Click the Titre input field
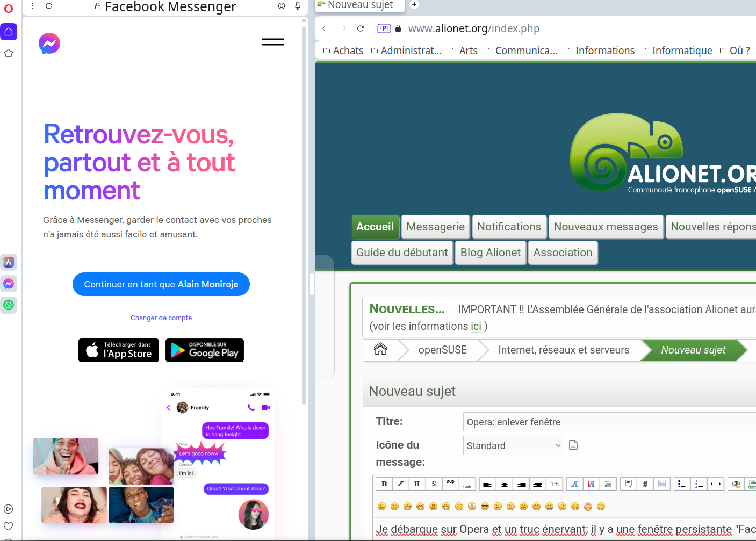The height and width of the screenshot is (541, 756). [609, 422]
